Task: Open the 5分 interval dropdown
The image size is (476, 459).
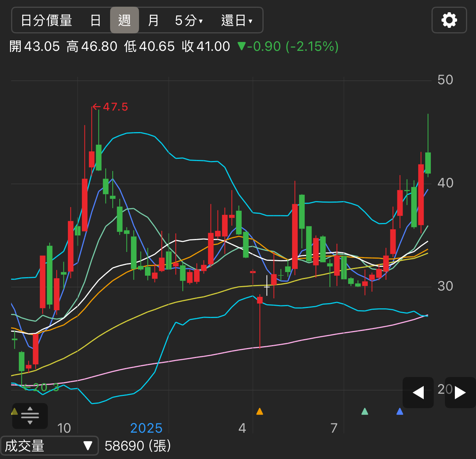Action: click(x=189, y=20)
